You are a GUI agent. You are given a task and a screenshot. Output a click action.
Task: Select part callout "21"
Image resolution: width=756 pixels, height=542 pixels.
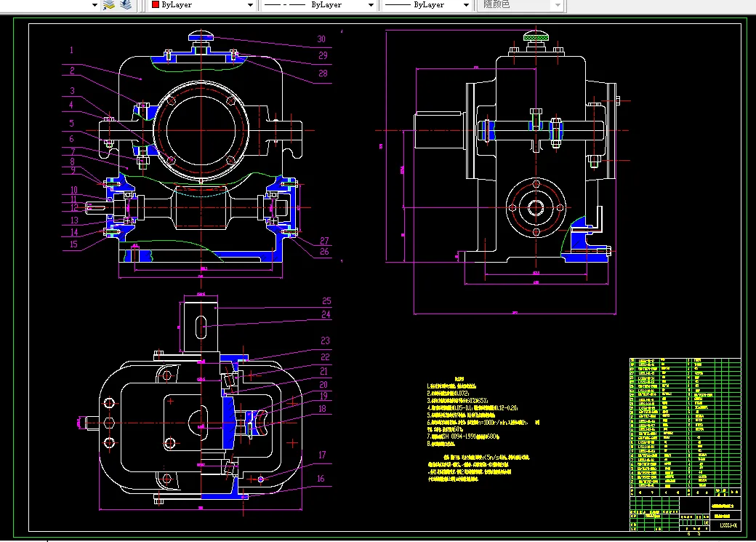pyautogui.click(x=324, y=371)
